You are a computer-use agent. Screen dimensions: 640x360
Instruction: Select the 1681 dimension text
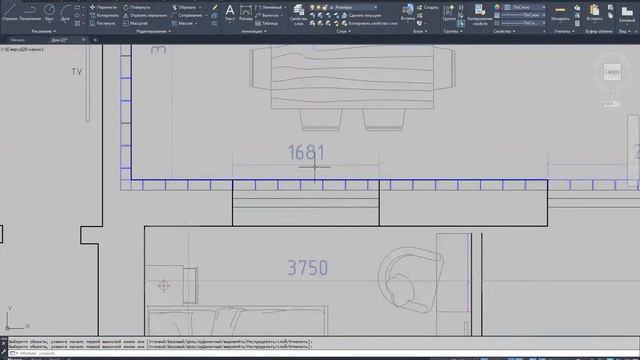[x=307, y=152]
